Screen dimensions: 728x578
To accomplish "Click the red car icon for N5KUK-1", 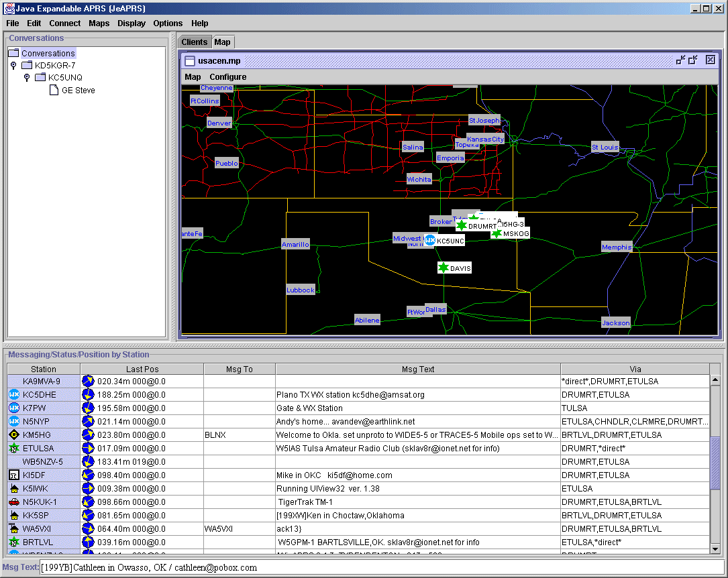I will pos(14,502).
